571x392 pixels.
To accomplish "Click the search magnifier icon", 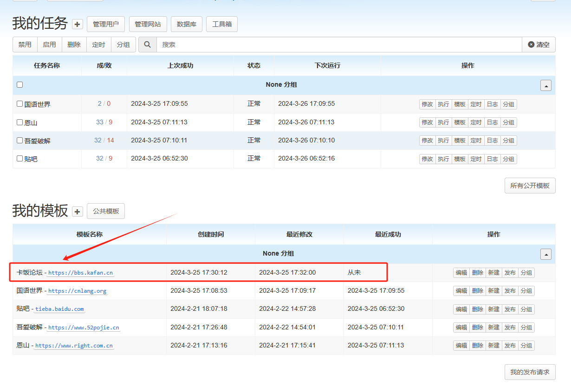I will pos(148,45).
